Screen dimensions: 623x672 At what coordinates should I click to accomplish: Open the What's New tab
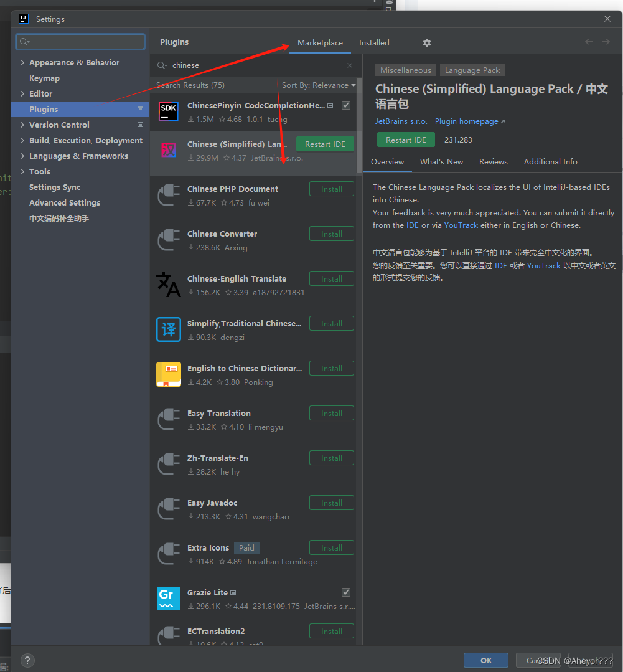coord(441,161)
